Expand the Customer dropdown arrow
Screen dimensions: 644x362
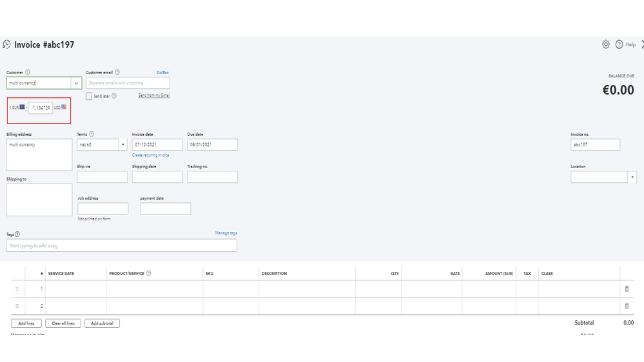(77, 83)
